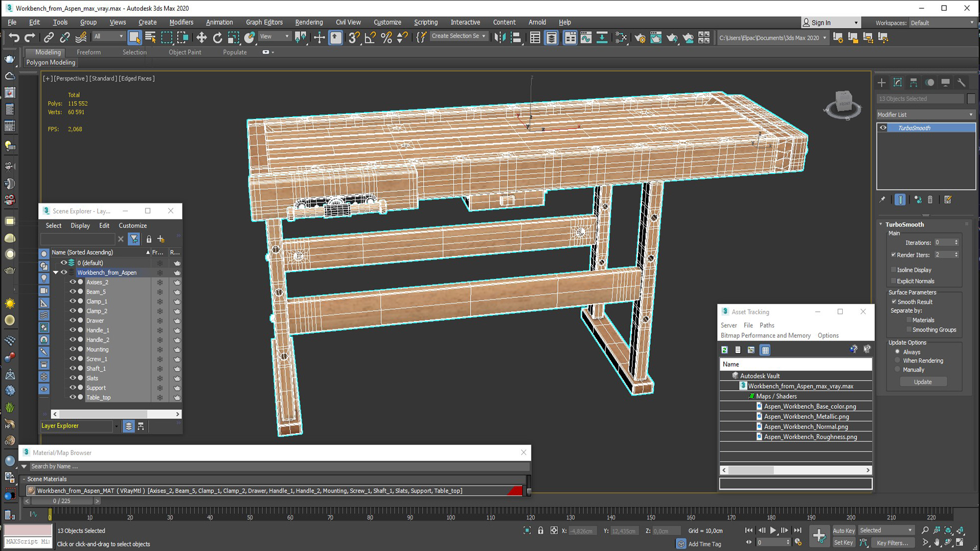Click the Redo arrow icon
The height and width of the screenshot is (551, 980).
coord(30,37)
